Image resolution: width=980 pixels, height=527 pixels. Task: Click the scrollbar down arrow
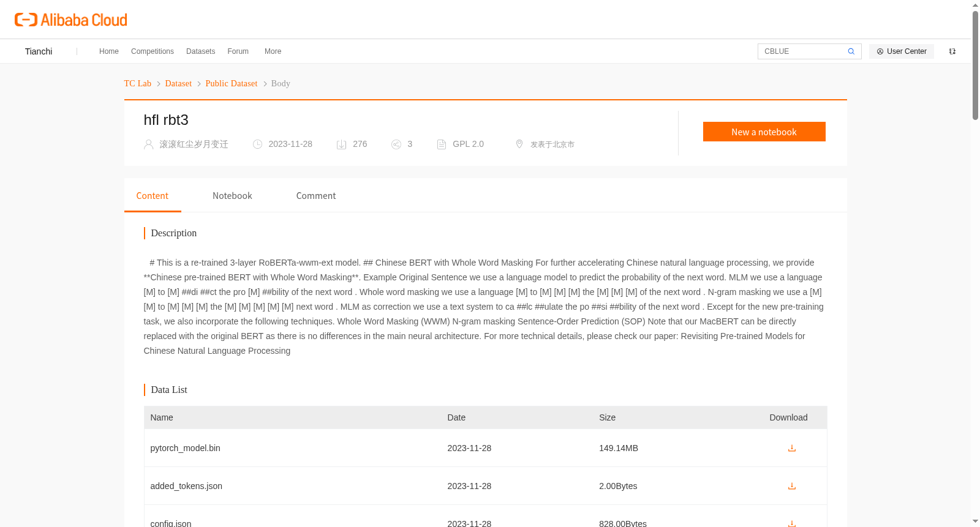tap(975, 521)
